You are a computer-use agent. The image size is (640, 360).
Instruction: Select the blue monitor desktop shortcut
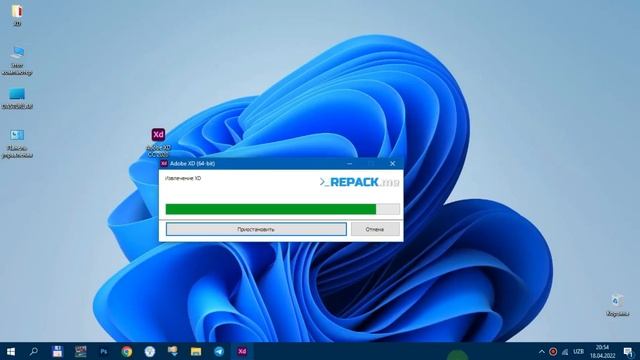[17, 98]
